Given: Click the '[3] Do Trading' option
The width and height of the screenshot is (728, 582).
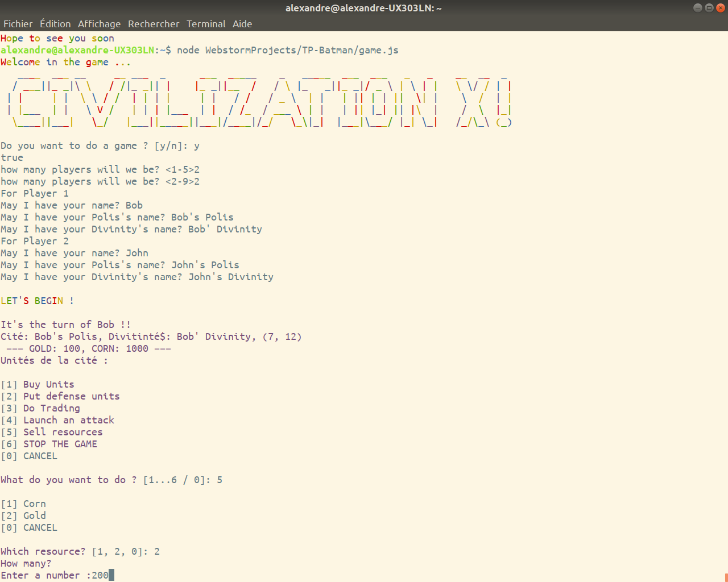Looking at the screenshot, I should click(x=40, y=408).
